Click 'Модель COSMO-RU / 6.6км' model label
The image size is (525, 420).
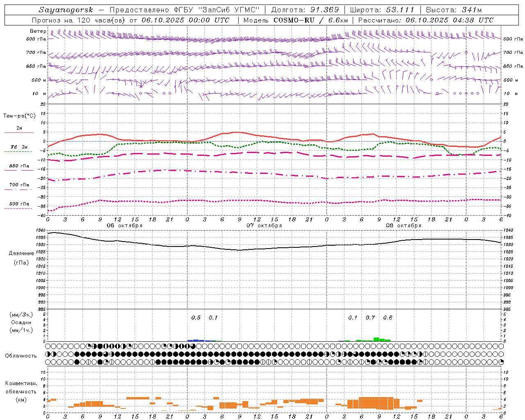point(296,20)
